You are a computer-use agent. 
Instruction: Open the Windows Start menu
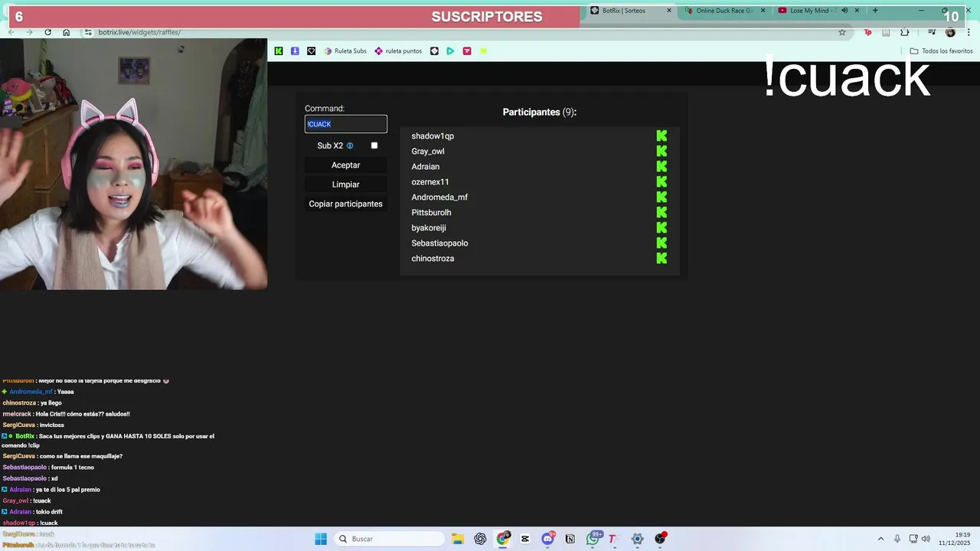point(321,539)
